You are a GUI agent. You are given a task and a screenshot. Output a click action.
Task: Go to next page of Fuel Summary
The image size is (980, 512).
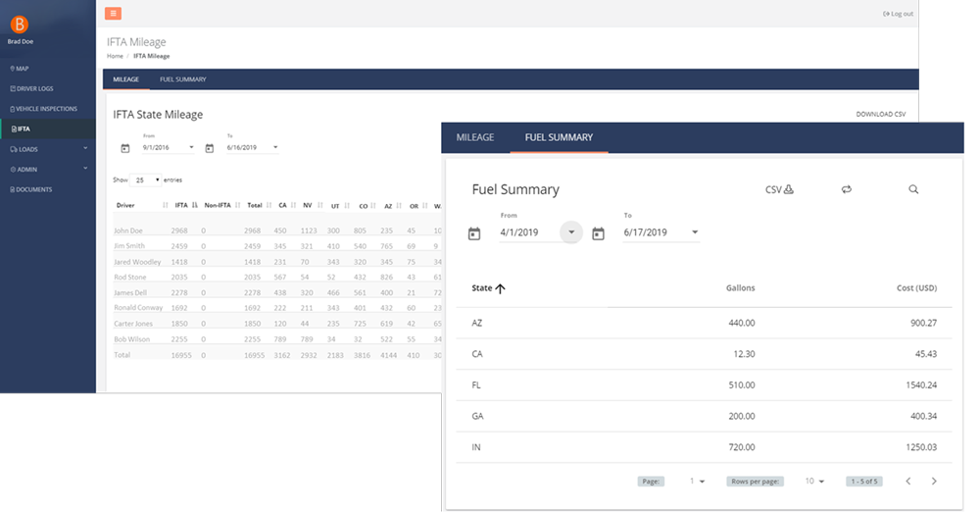(934, 482)
